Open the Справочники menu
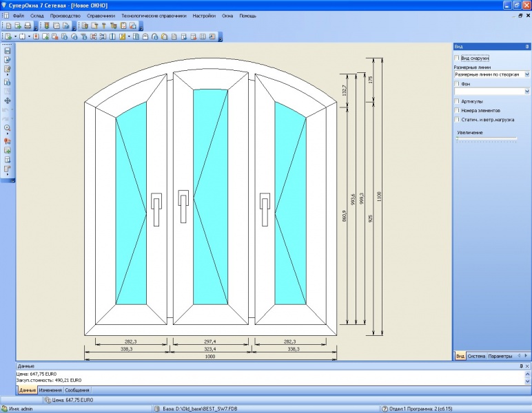 (101, 16)
